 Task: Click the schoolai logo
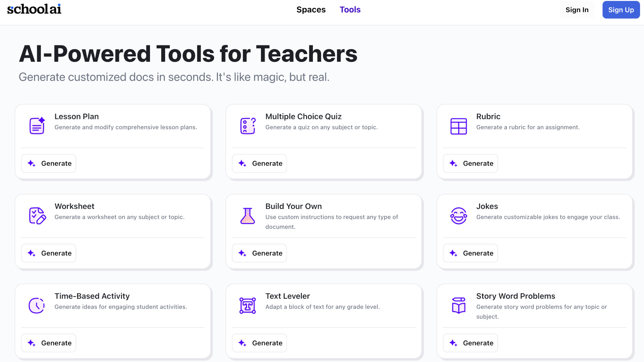click(34, 9)
